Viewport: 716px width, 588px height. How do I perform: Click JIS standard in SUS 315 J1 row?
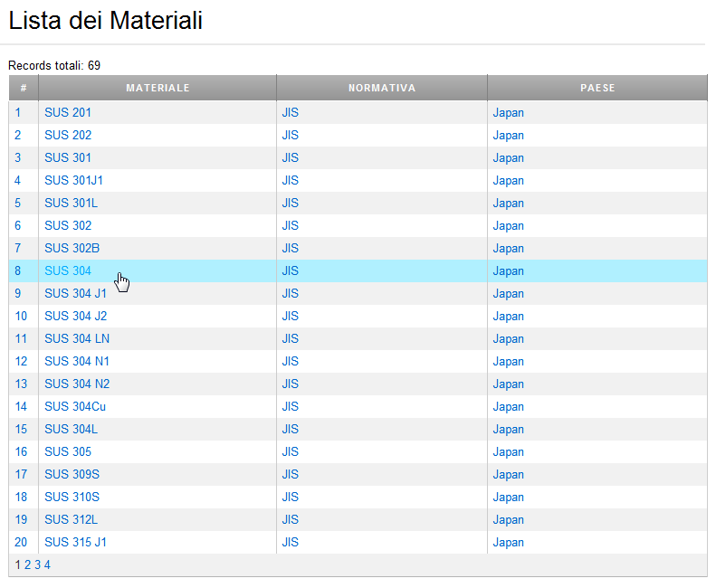coord(290,542)
